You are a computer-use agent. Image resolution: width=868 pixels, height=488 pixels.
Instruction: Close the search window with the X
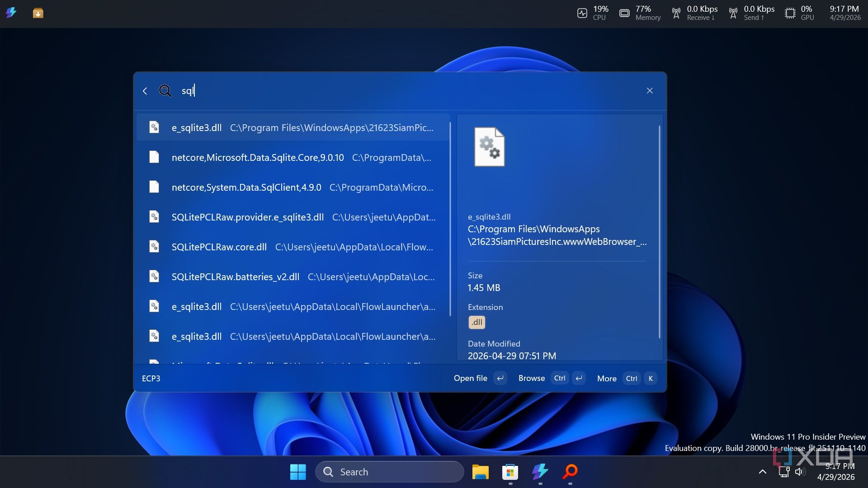[x=650, y=91]
